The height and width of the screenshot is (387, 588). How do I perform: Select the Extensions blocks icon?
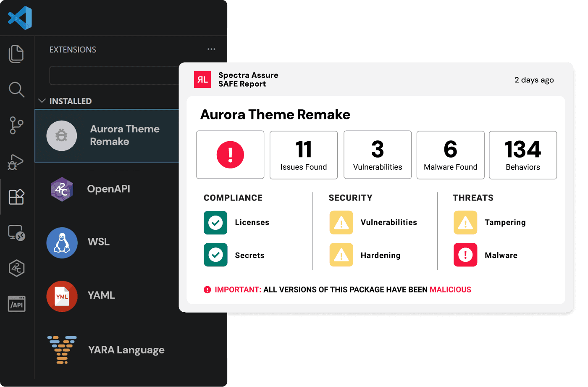click(16, 197)
